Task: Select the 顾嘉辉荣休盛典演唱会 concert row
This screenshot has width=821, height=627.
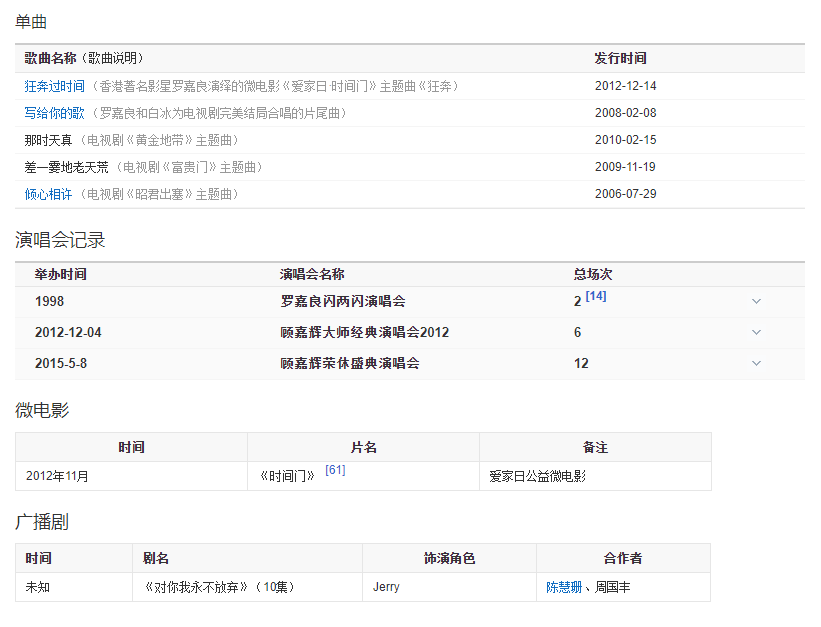Action: pyautogui.click(x=349, y=363)
